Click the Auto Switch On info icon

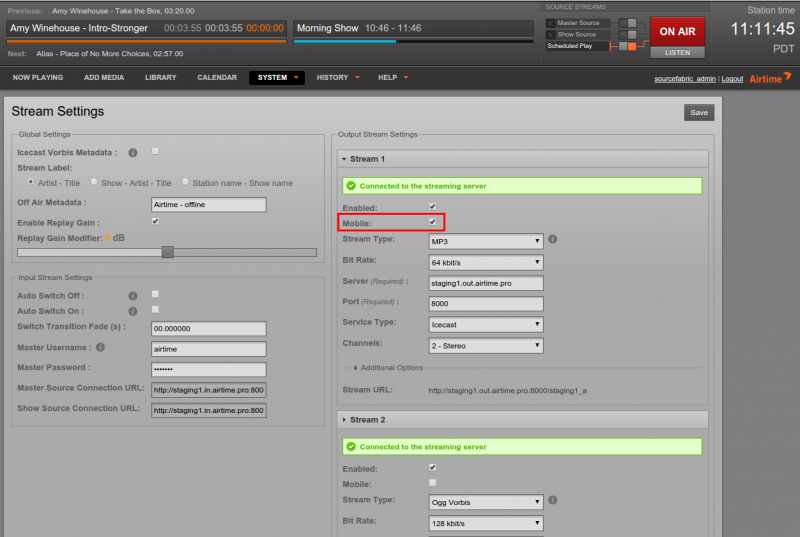pos(132,311)
